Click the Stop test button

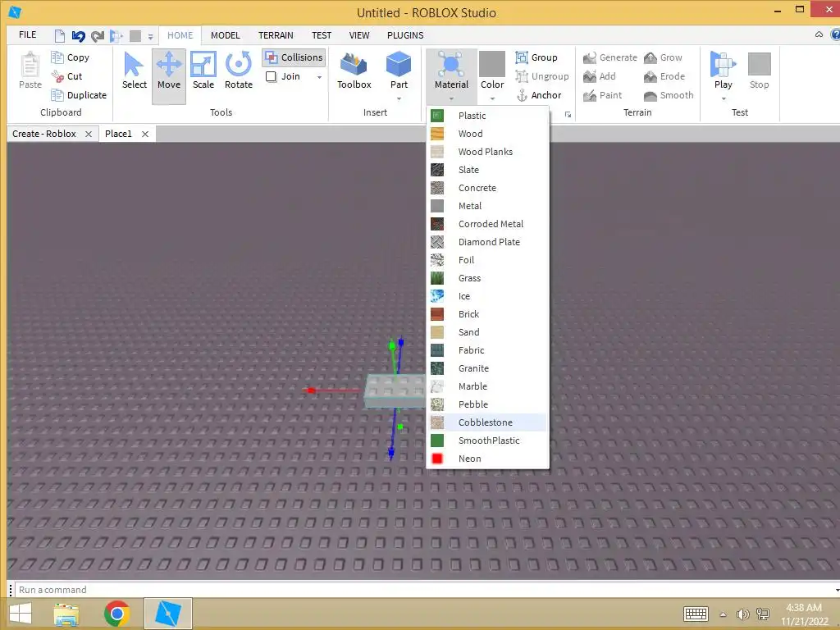point(759,71)
